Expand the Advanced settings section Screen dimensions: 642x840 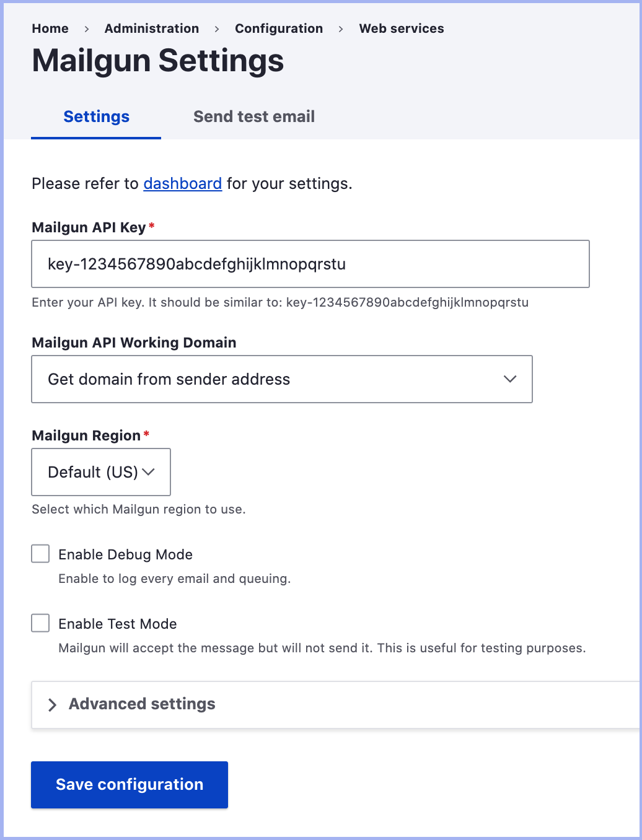point(142,704)
